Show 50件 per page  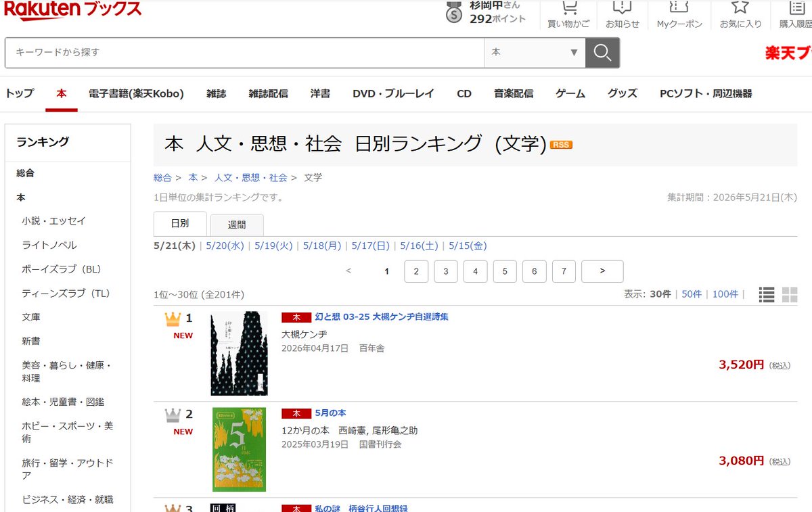coord(692,294)
